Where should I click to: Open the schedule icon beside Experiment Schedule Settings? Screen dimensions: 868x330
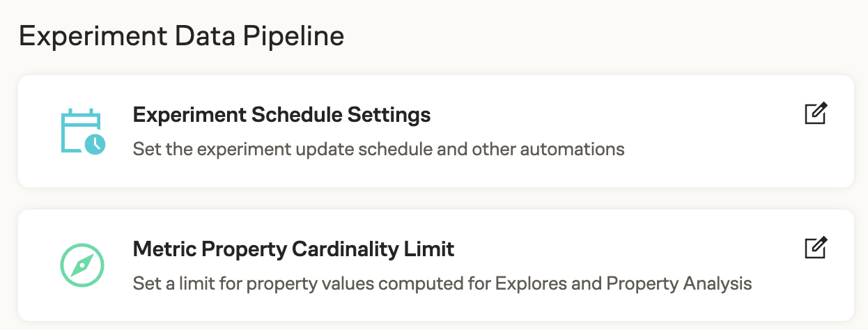(x=82, y=131)
